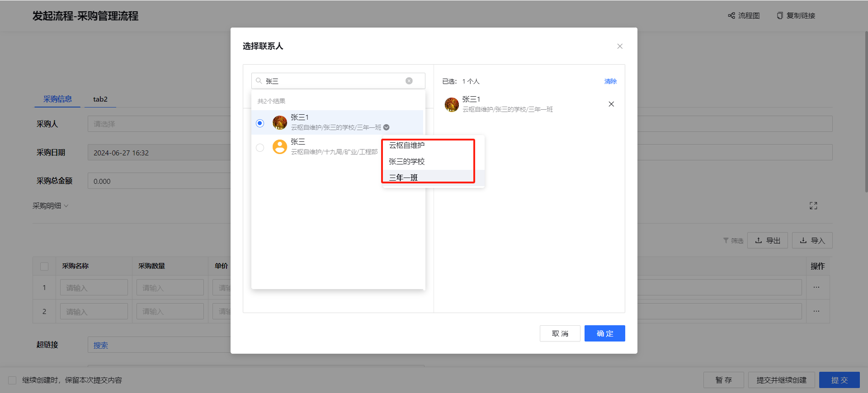Screen dimensions: 868x393
Task: Click the 共2个结果 result count text
Action: (271, 101)
